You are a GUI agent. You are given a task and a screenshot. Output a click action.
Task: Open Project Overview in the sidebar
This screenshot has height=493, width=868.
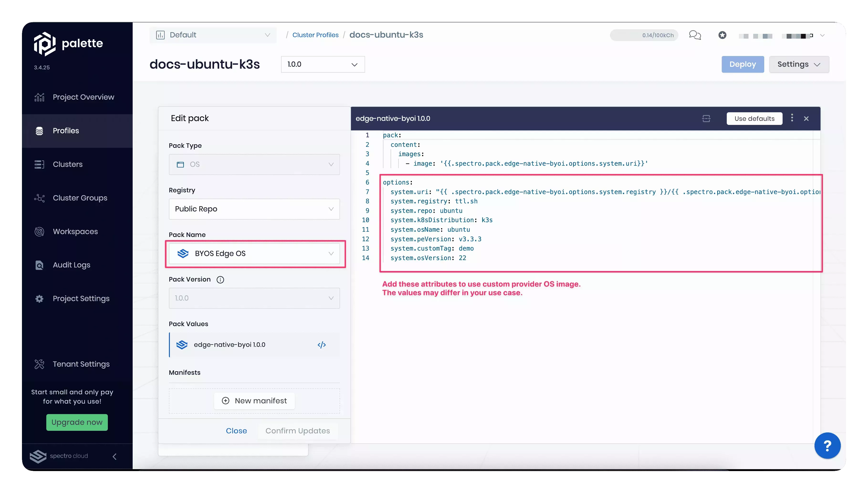pos(77,97)
